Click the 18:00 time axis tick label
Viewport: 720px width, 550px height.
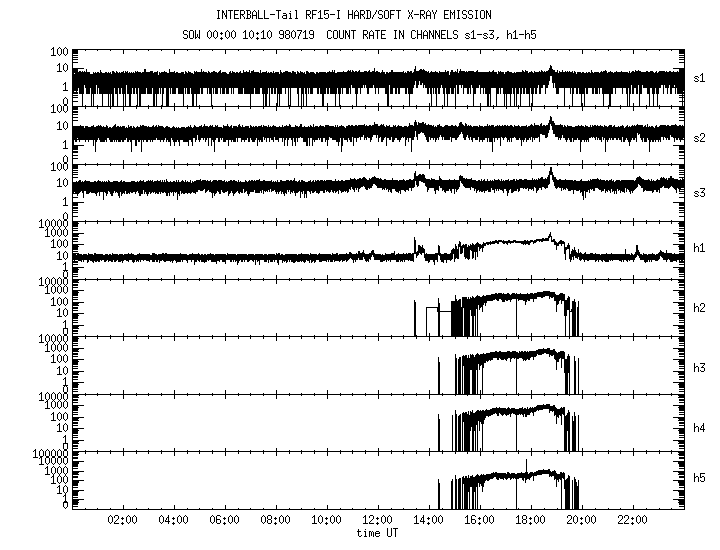(x=531, y=521)
